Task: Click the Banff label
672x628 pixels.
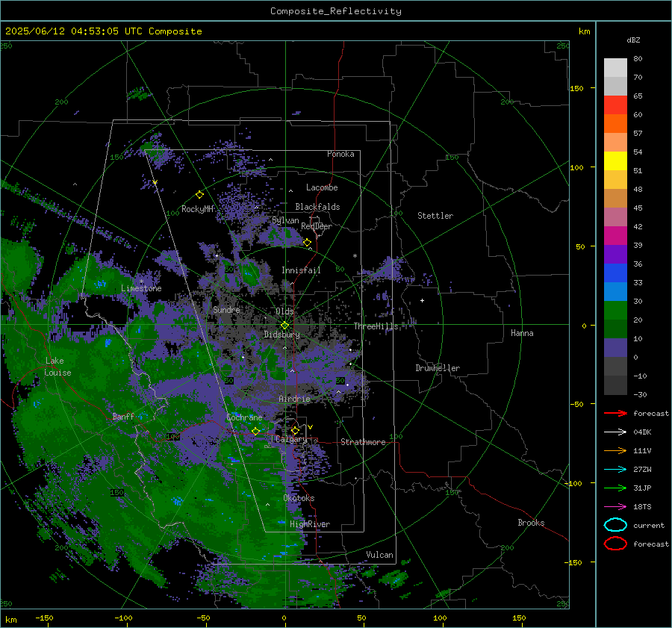Action: (123, 416)
